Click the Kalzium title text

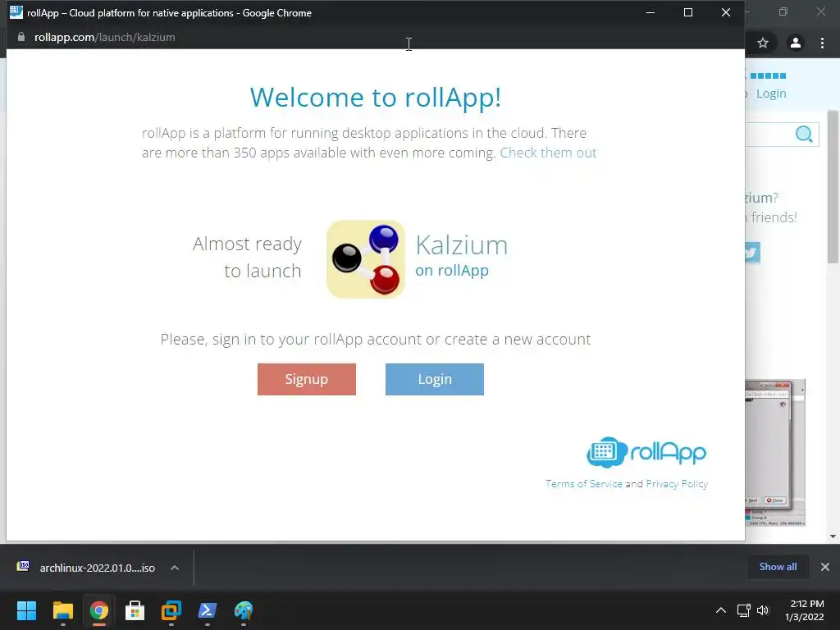click(462, 245)
